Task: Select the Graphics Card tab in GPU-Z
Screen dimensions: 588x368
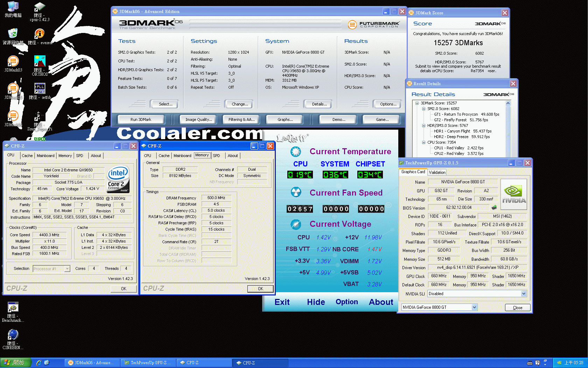Action: tap(413, 172)
